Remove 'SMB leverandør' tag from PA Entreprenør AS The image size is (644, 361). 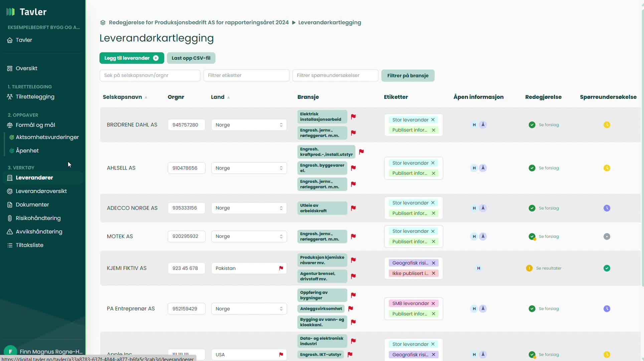coord(433,304)
